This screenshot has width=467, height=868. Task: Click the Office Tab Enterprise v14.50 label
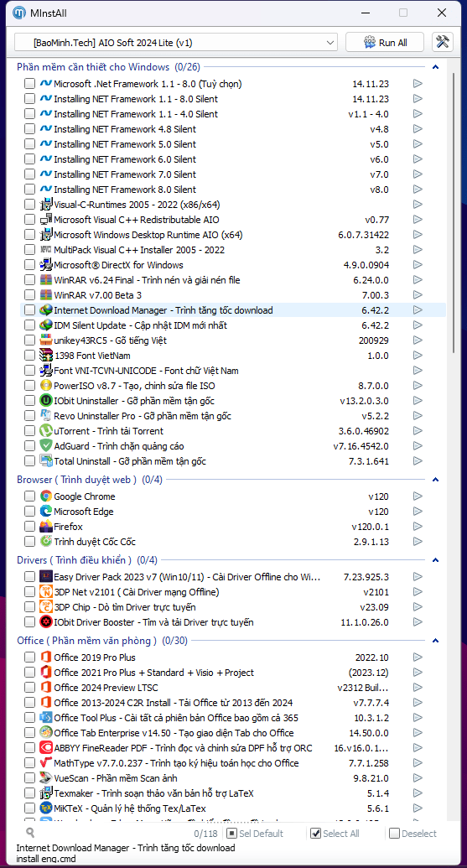(x=174, y=732)
